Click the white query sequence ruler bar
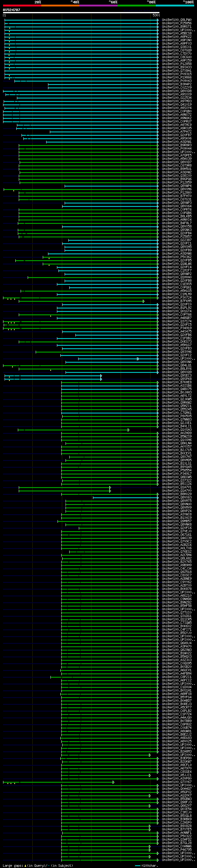Screen dimensions: 197x868 click(x=81, y=12)
